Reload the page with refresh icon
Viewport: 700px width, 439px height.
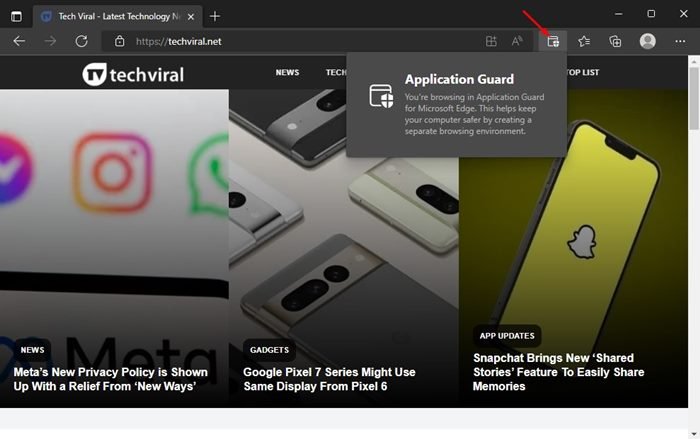[x=81, y=42]
